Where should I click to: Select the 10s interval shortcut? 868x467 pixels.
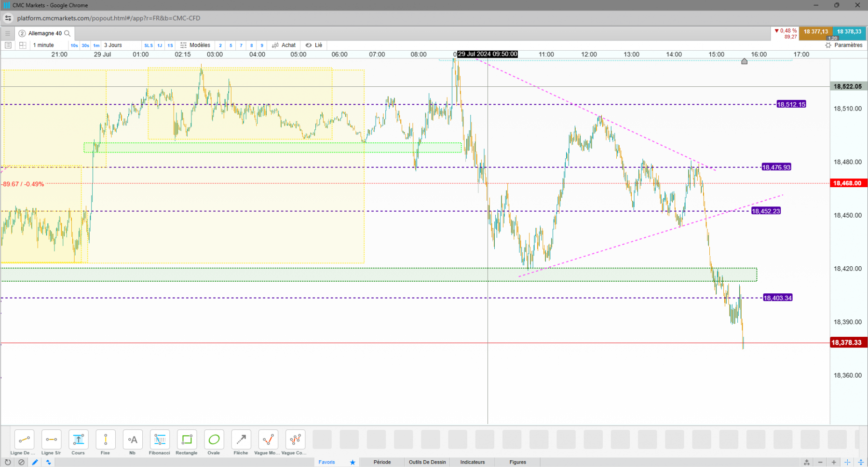(x=74, y=45)
